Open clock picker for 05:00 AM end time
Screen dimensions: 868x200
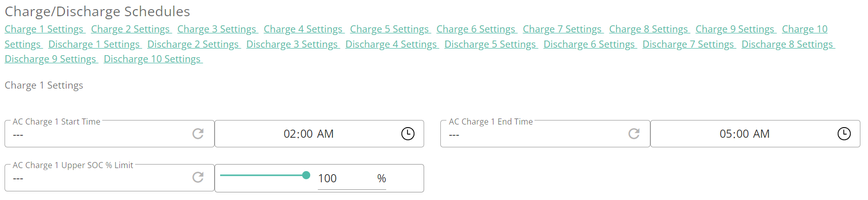tap(844, 134)
